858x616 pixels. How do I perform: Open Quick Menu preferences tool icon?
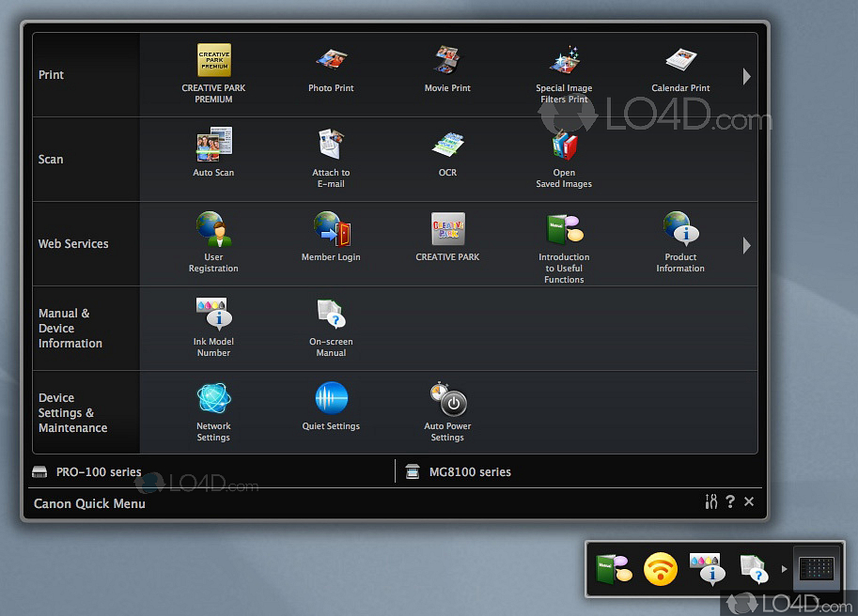711,502
